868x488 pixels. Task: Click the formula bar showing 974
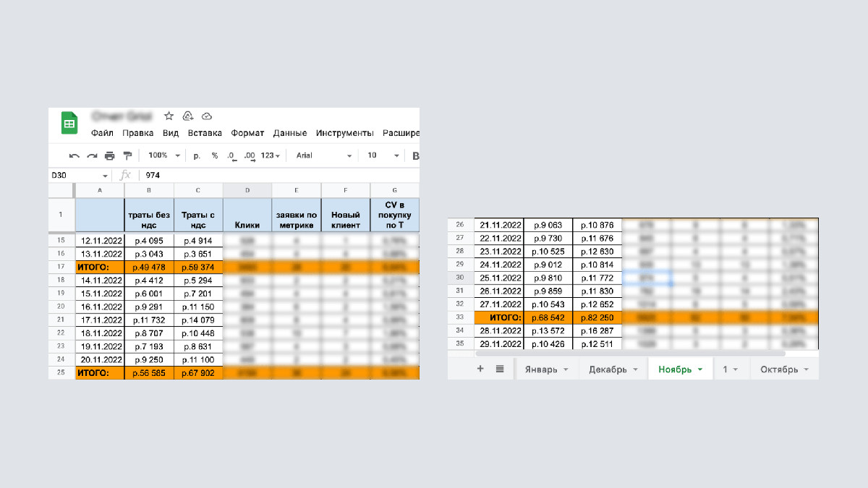275,175
